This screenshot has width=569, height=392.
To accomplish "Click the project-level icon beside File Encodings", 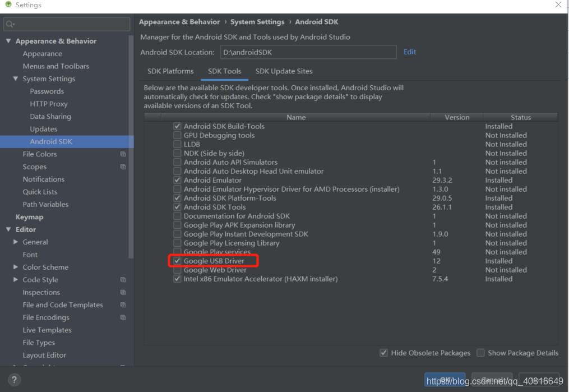I will (123, 317).
